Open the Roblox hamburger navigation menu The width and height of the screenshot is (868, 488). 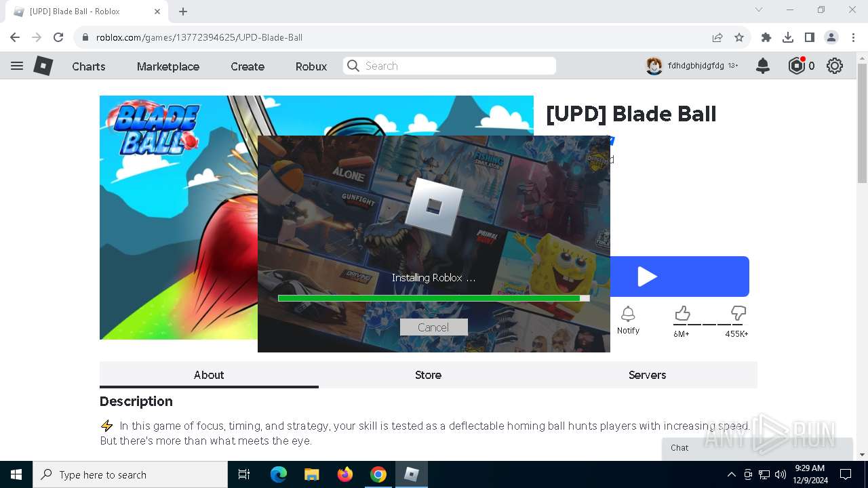[17, 66]
